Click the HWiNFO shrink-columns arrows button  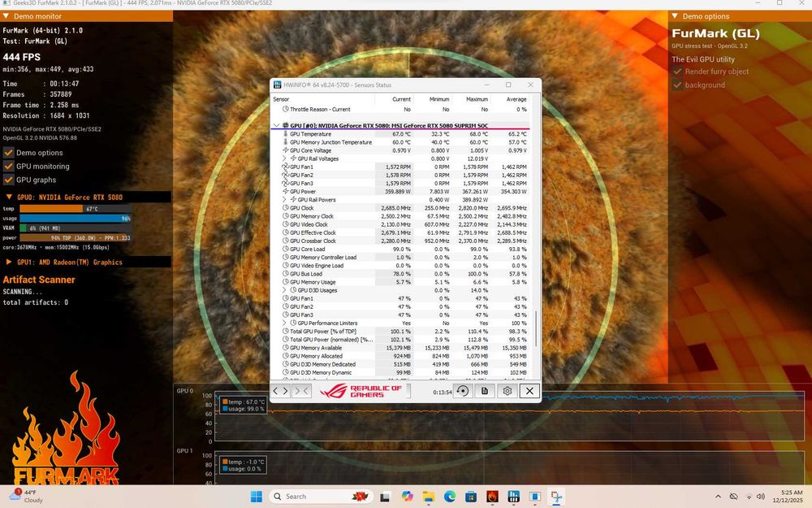(301, 391)
